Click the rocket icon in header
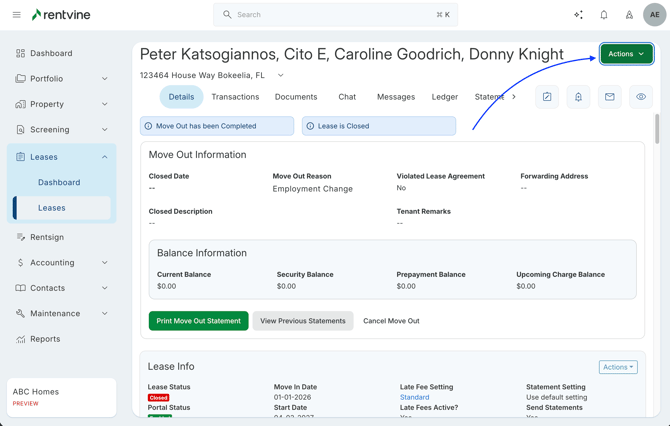 pyautogui.click(x=629, y=15)
